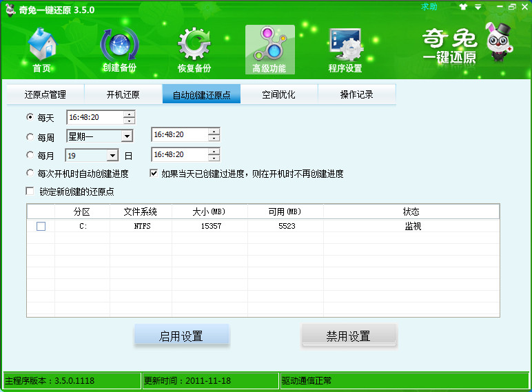532x392 pixels.
Task: Select the 每天 radio button
Action: pos(30,117)
